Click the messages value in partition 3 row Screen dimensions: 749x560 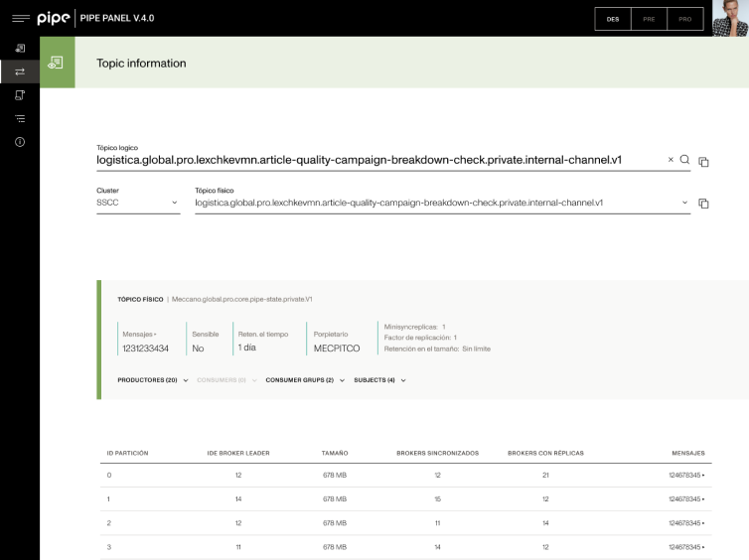click(686, 547)
